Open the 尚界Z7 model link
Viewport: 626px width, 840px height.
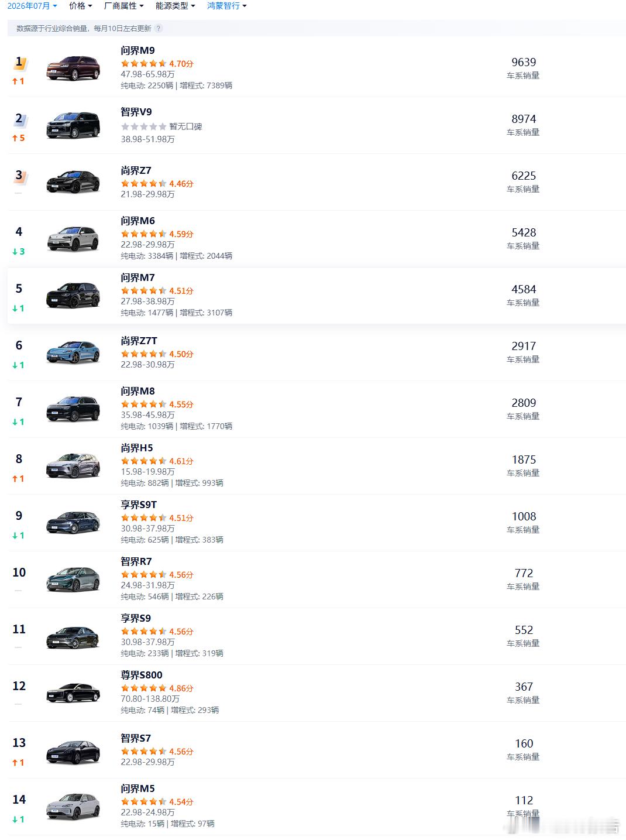tap(136, 170)
